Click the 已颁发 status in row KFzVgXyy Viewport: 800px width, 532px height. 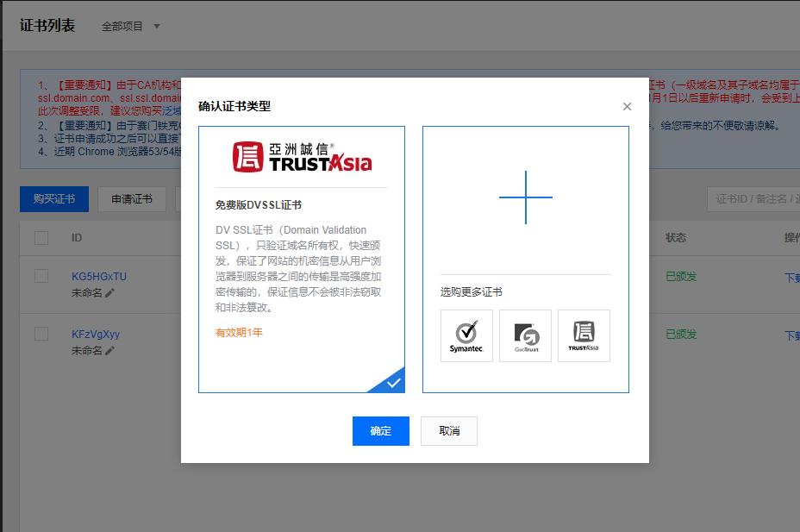click(x=681, y=334)
